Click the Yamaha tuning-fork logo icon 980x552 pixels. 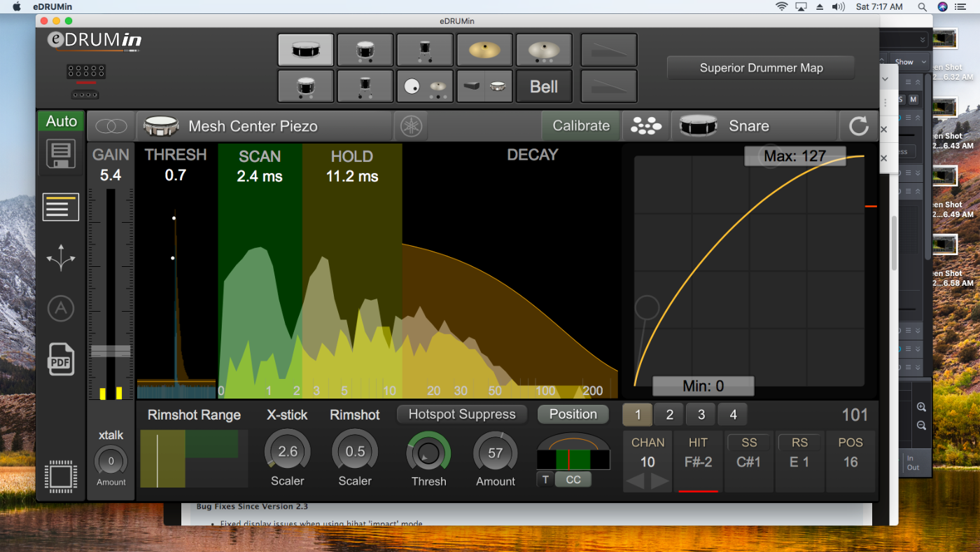(410, 126)
